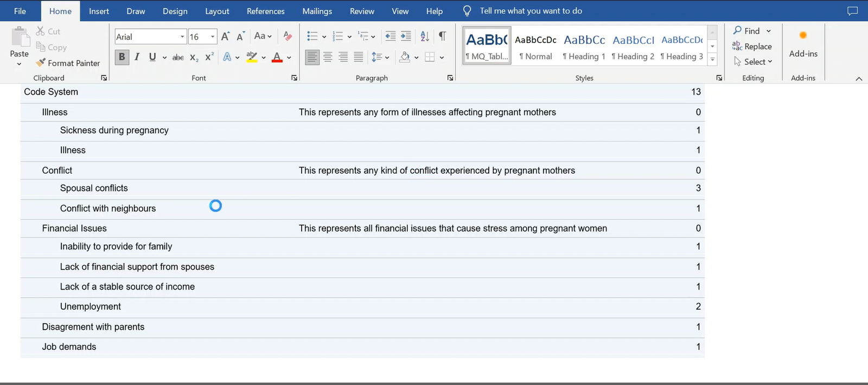This screenshot has width=868, height=385.
Task: Apply red font color
Action: (x=277, y=57)
